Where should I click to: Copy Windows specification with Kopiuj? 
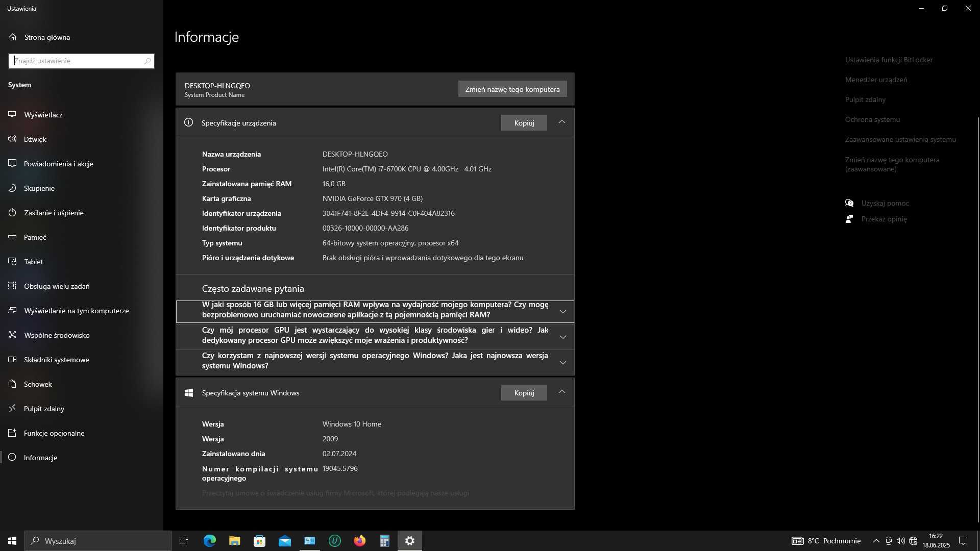pos(524,393)
